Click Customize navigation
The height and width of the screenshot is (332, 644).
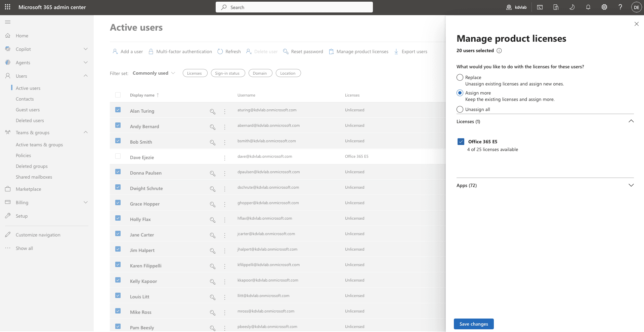(x=38, y=235)
